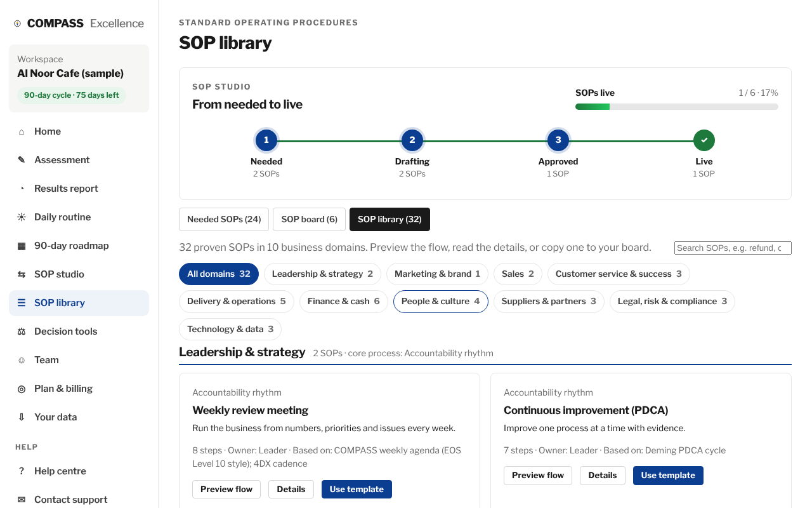812x508 pixels.
Task: Open Results report in sidebar
Action: [x=79, y=189]
